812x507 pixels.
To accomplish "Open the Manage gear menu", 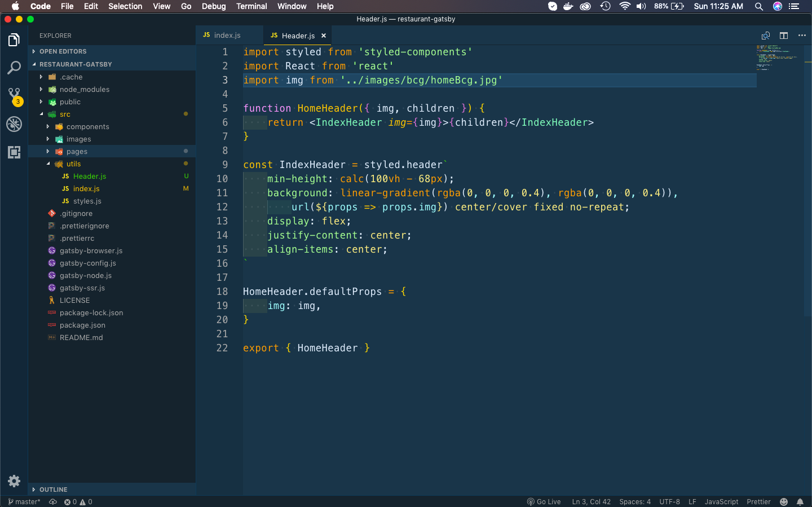I will click(x=14, y=481).
